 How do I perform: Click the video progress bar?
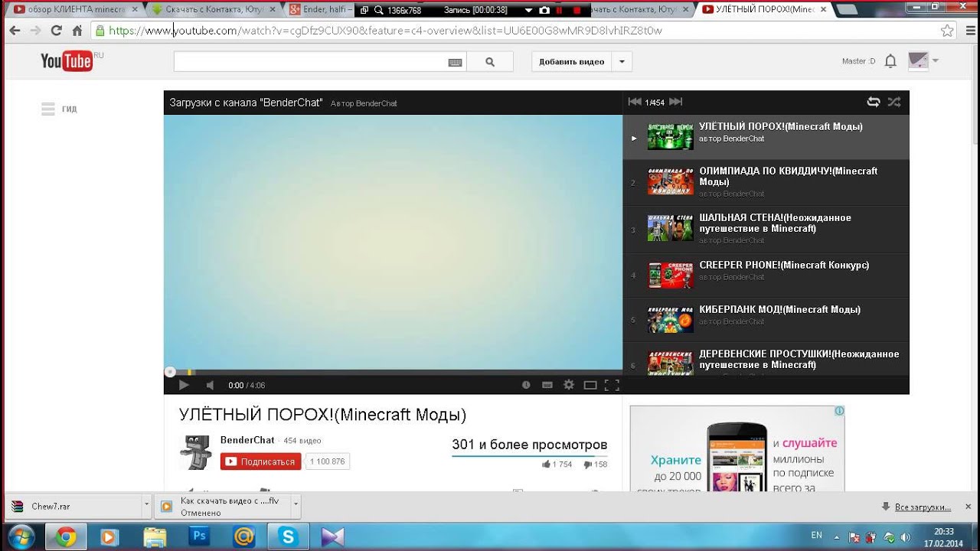pyautogui.click(x=393, y=372)
